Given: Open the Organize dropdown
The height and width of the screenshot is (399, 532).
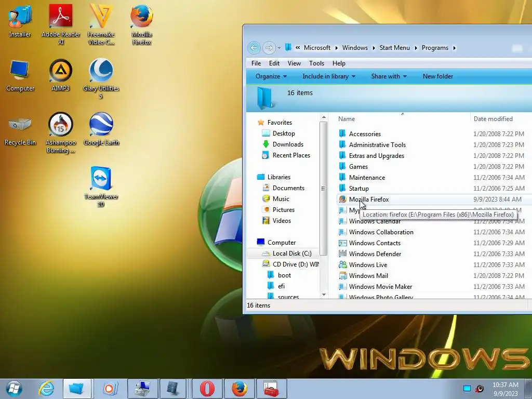Looking at the screenshot, I should 271,76.
